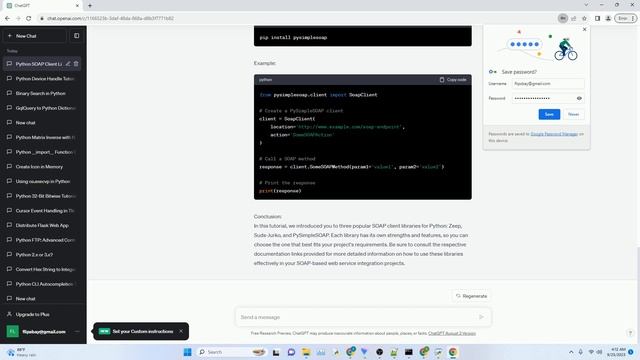Open the Python Device Handle chat
The width and height of the screenshot is (640, 360).
(x=42, y=79)
